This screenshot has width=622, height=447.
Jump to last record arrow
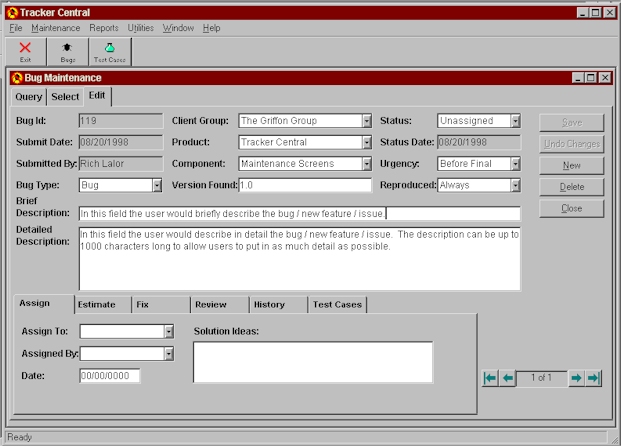593,378
